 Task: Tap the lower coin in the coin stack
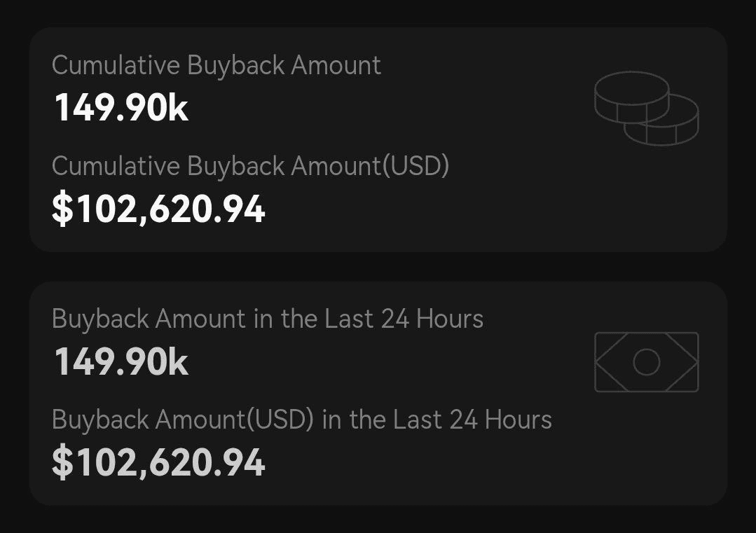click(x=669, y=130)
